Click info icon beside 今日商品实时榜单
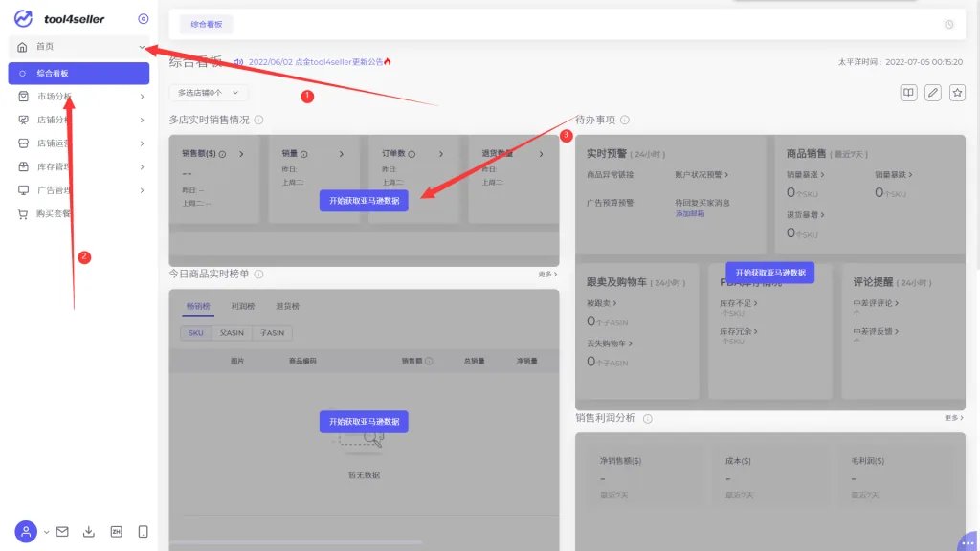Viewport: 980px width, 551px height. (x=258, y=275)
